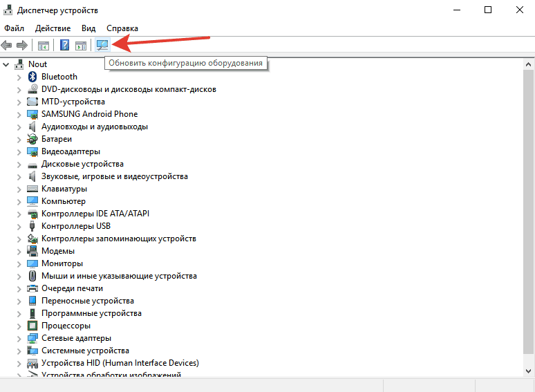
Task: Select Устройства HID (Human Interface Devices) row
Action: pos(120,363)
